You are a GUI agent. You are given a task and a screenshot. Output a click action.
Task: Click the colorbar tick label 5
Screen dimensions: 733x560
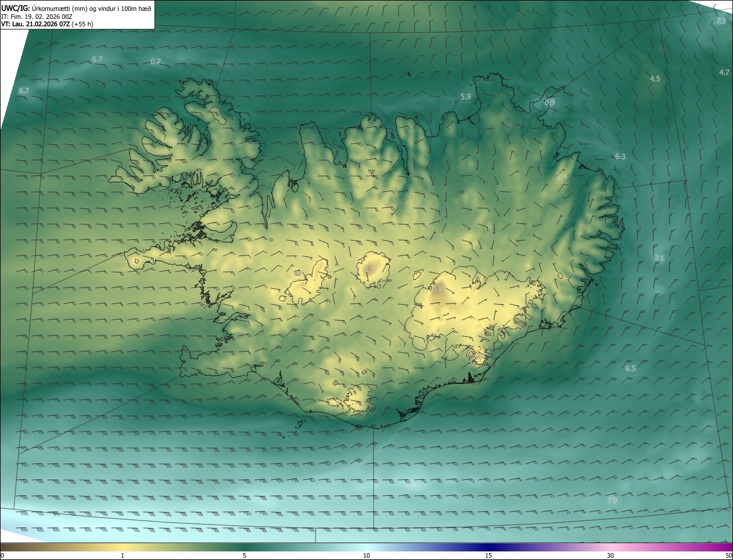[245, 555]
